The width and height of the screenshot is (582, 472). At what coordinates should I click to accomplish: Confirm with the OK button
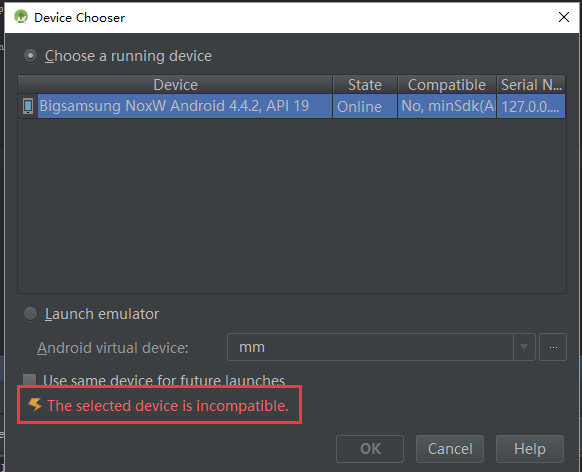click(x=370, y=449)
